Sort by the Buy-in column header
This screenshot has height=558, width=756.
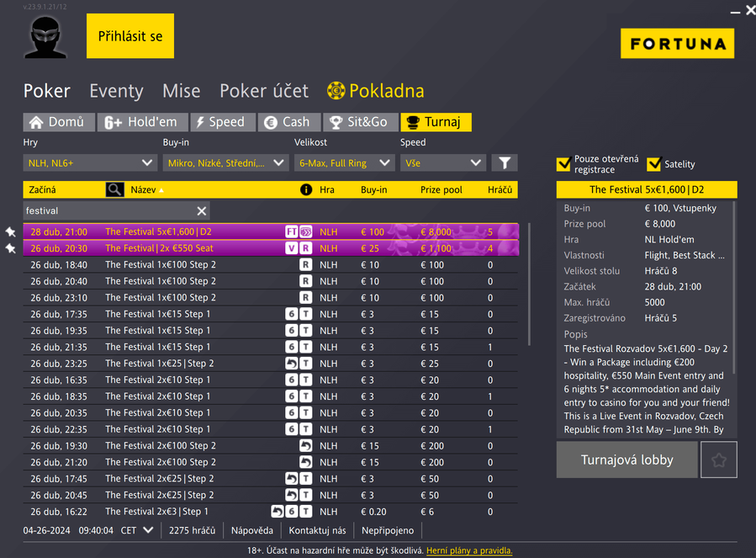point(373,189)
